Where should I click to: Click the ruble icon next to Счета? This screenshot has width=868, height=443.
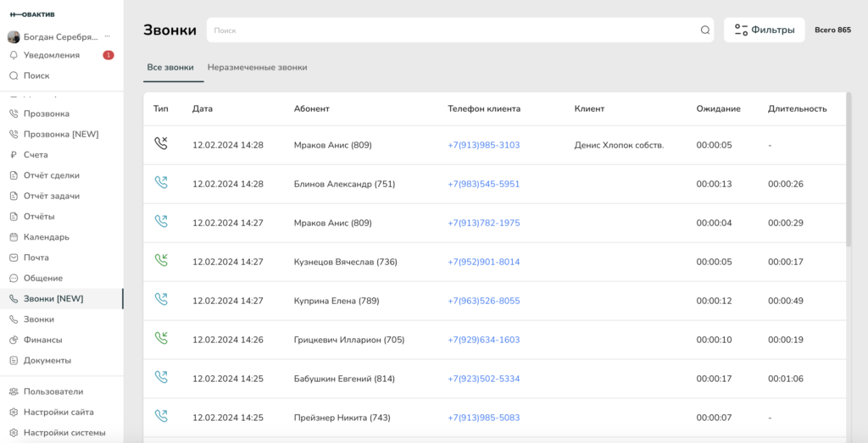[x=14, y=155]
